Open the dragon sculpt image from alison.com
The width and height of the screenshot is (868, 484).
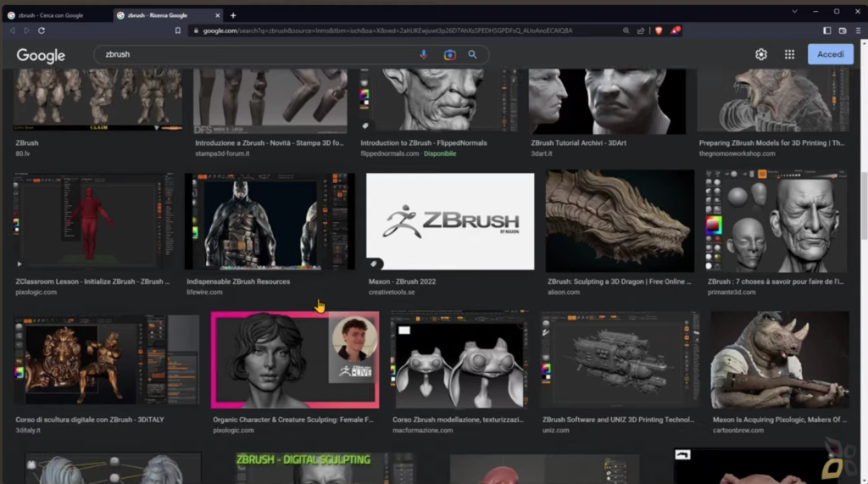[620, 221]
